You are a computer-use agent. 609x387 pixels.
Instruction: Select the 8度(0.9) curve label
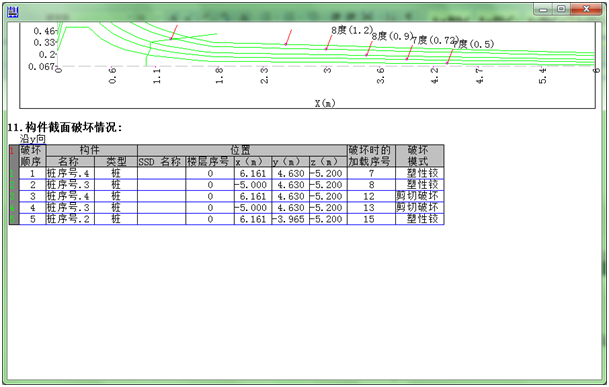click(x=392, y=36)
